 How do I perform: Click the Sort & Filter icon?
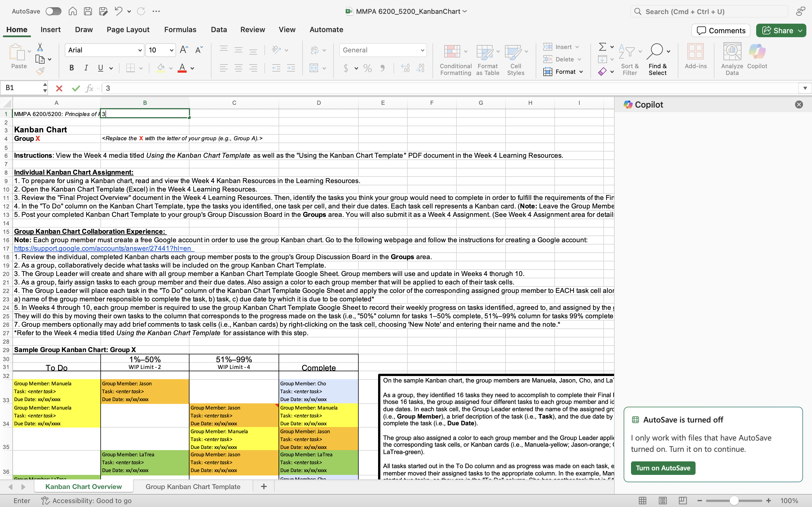pyautogui.click(x=629, y=59)
